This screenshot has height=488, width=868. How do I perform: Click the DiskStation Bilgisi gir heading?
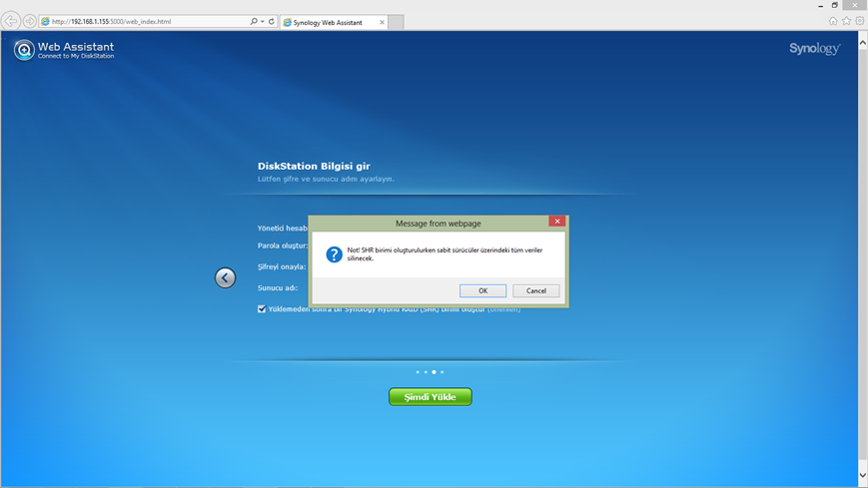point(314,166)
